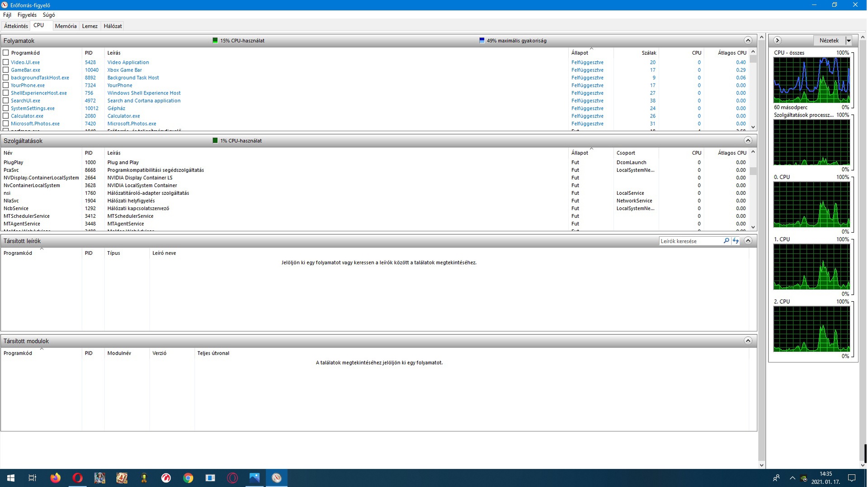The width and height of the screenshot is (868, 487).
Task: Open Google Chrome from the taskbar
Action: tap(188, 478)
